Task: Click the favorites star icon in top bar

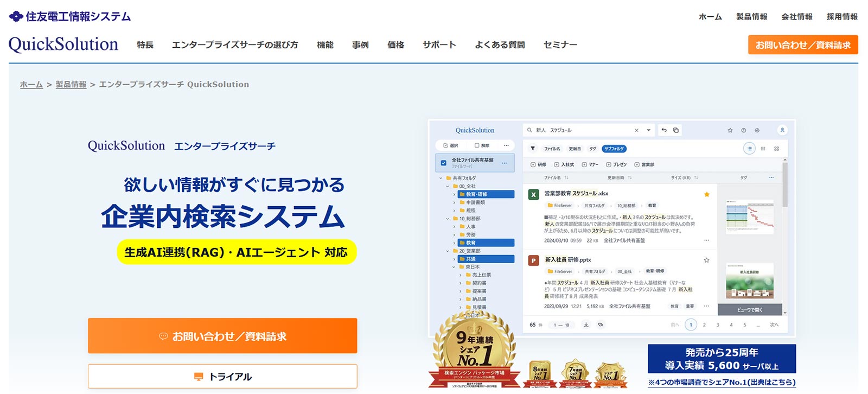Action: pos(730,130)
